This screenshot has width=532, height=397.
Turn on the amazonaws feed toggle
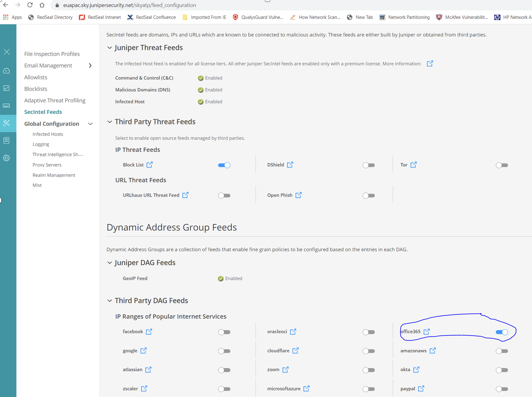(502, 351)
